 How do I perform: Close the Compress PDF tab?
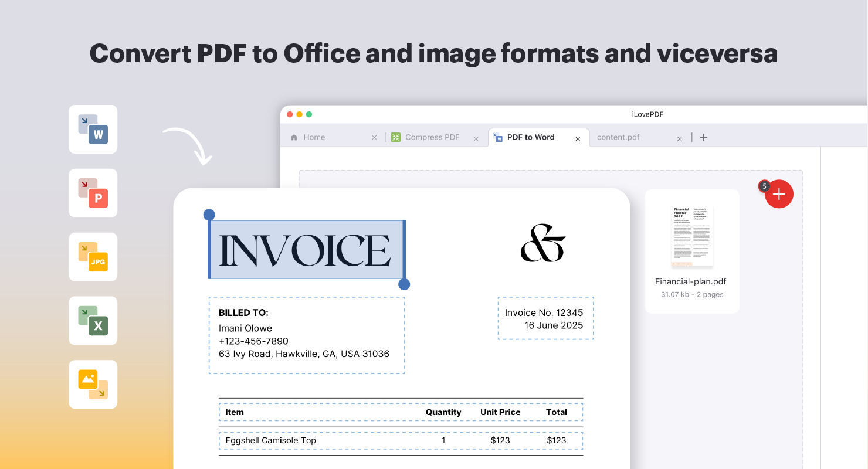click(x=476, y=139)
